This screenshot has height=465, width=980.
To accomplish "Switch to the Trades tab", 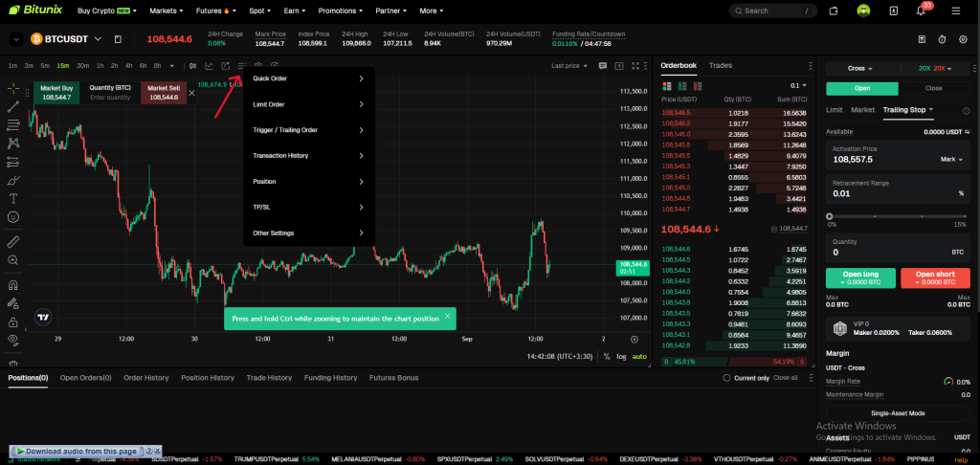I will tap(720, 65).
